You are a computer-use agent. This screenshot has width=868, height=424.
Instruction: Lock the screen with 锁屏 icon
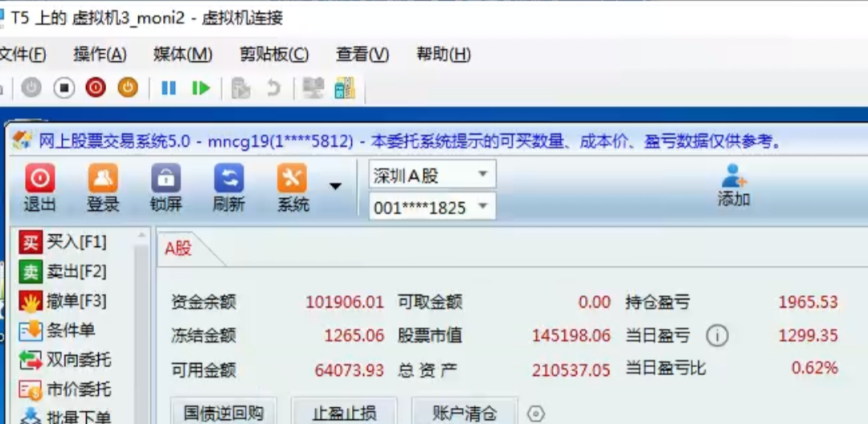coord(166,188)
